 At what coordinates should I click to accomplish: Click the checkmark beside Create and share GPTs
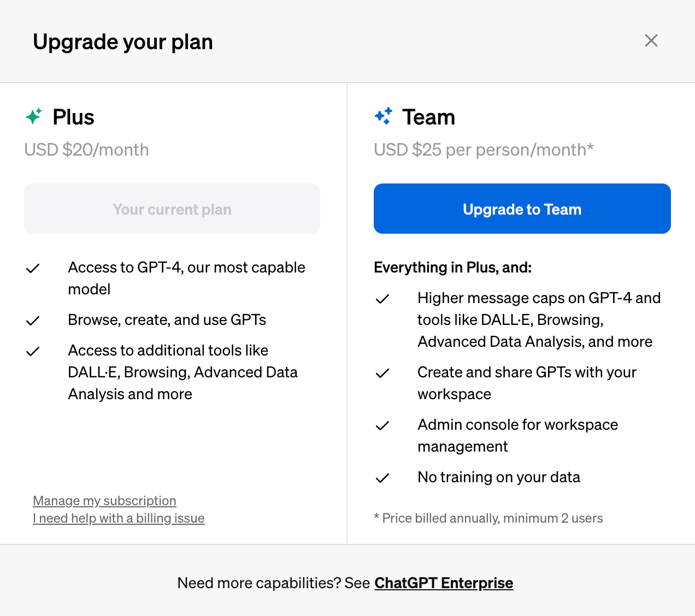pos(382,373)
